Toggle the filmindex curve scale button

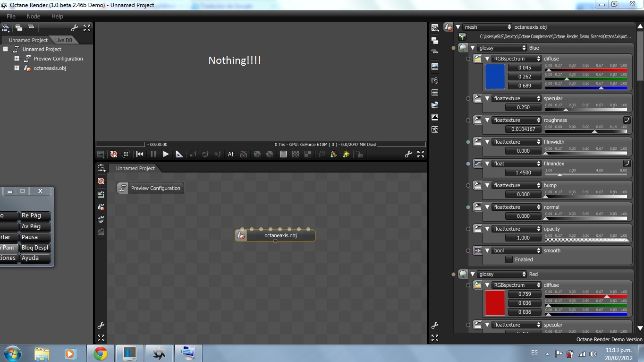click(x=627, y=164)
